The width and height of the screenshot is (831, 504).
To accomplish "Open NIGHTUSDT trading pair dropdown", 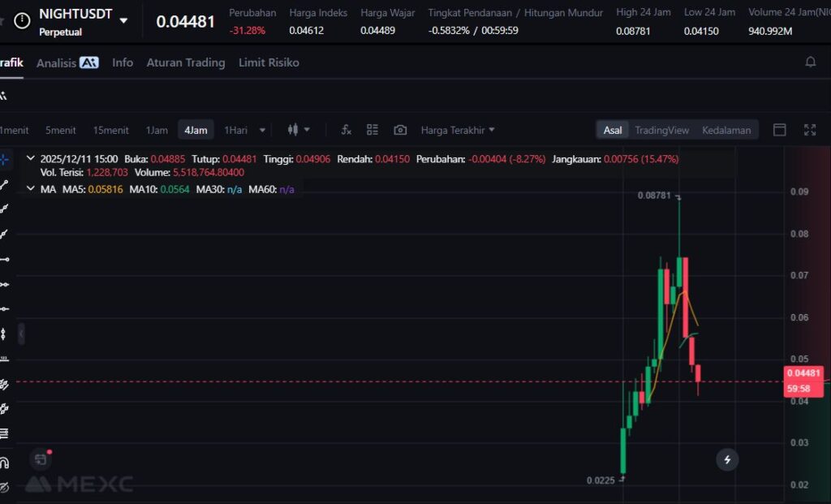I will click(123, 20).
